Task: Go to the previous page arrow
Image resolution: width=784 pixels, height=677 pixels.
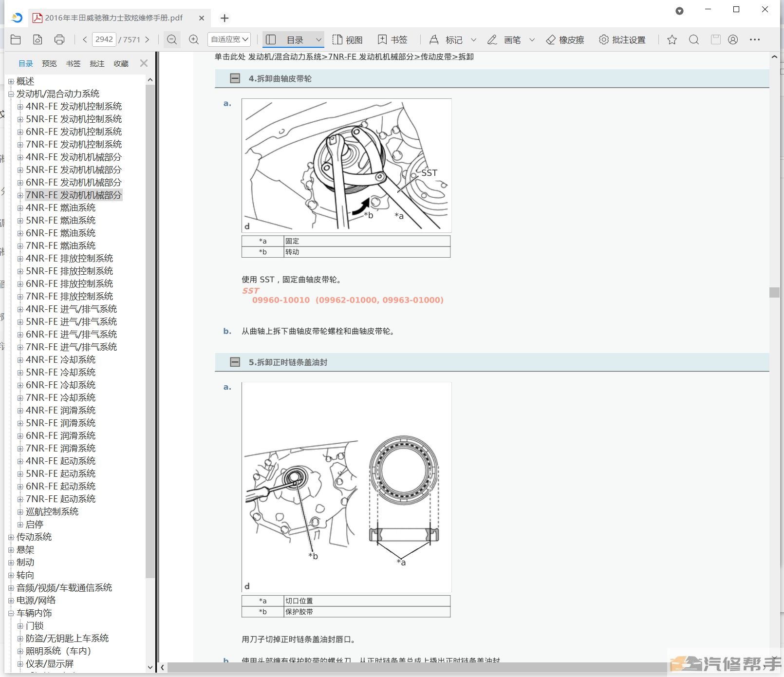Action: [85, 39]
